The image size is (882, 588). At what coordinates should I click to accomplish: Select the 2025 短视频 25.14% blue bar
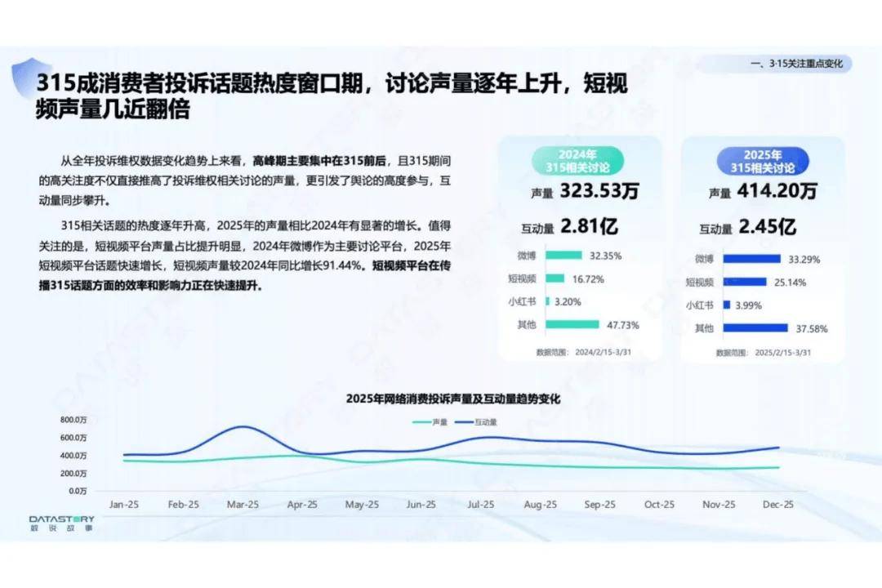pos(744,282)
